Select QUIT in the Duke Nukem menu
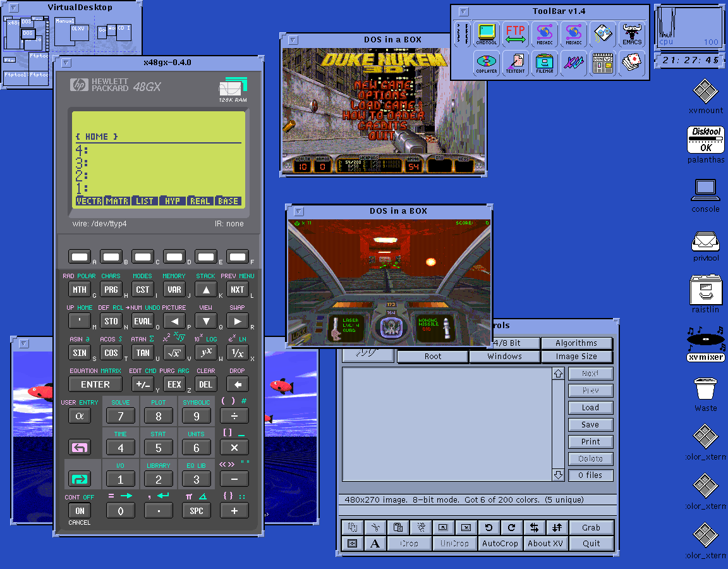The height and width of the screenshot is (569, 728). tap(382, 136)
